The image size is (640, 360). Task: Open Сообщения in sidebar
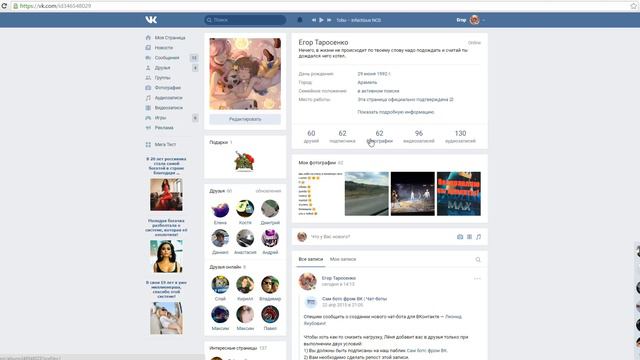point(167,58)
